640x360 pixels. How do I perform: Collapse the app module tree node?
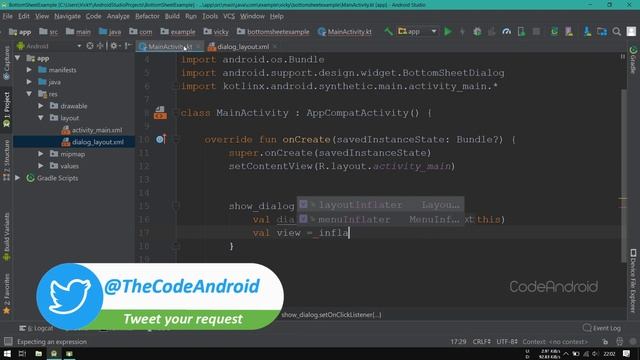pyautogui.click(x=18, y=58)
